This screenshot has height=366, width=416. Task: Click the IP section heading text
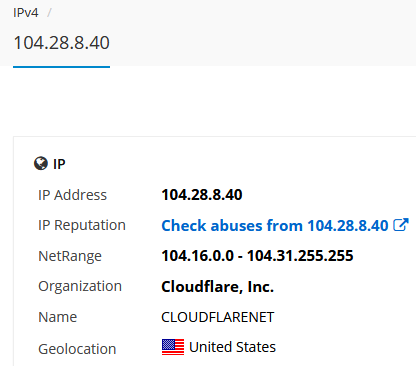pos(59,164)
